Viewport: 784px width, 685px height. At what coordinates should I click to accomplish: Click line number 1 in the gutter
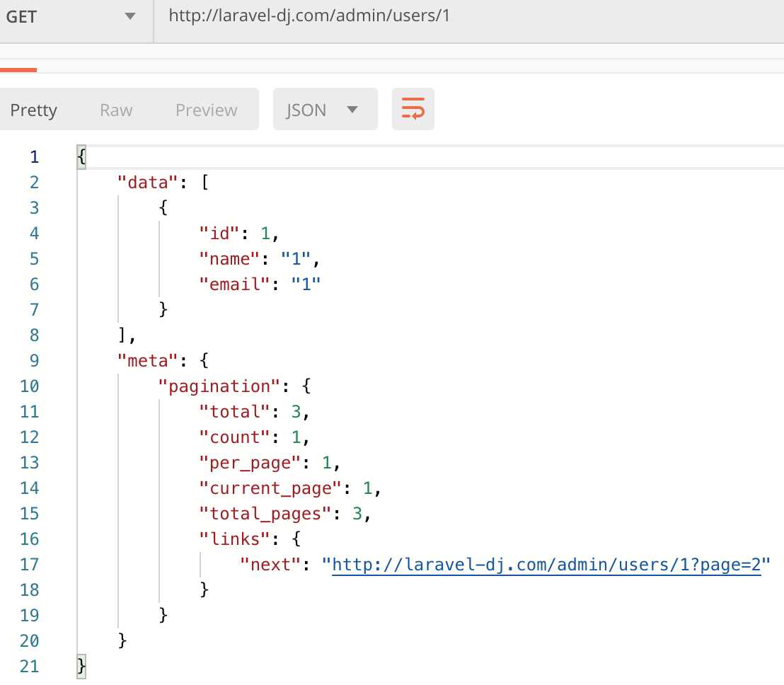[x=34, y=157]
